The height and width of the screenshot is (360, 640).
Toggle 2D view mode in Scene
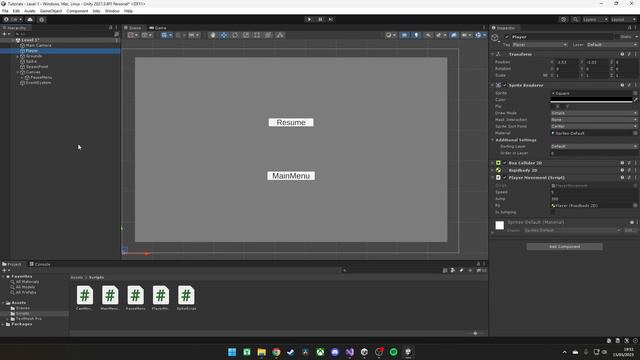404,35
